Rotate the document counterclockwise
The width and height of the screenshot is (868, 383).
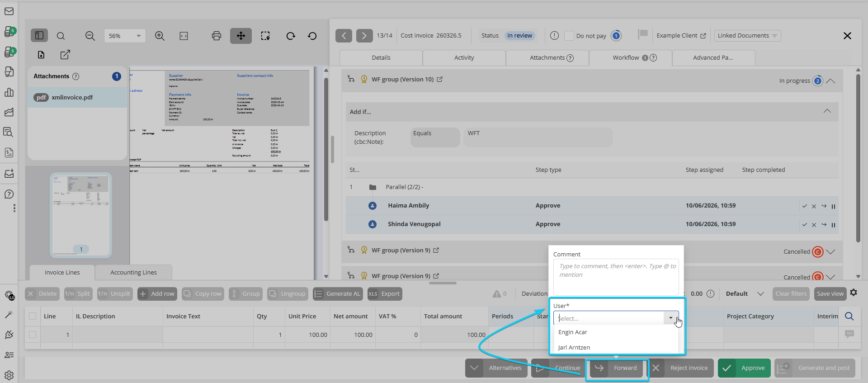click(312, 36)
